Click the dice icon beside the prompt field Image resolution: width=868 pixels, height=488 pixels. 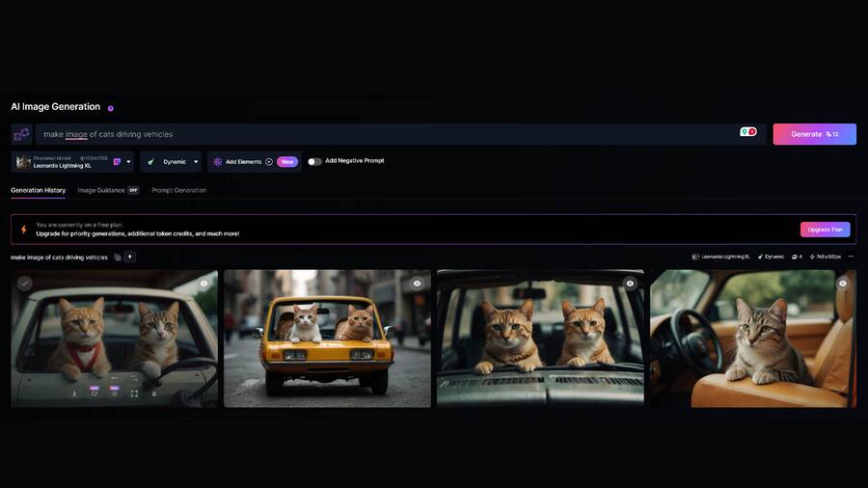tap(21, 134)
